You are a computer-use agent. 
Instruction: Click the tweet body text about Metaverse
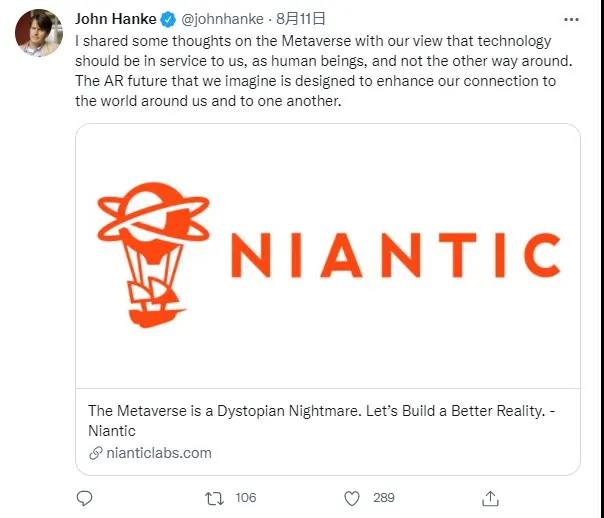324,71
